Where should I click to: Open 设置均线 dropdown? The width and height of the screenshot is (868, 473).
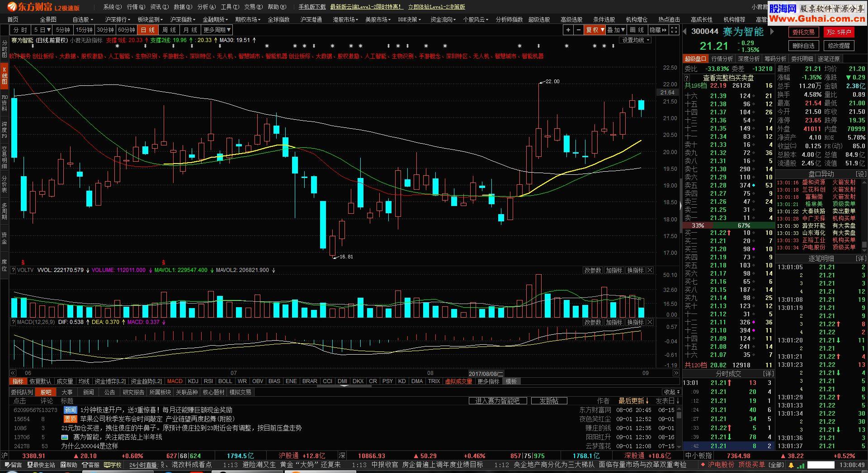pyautogui.click(x=636, y=40)
